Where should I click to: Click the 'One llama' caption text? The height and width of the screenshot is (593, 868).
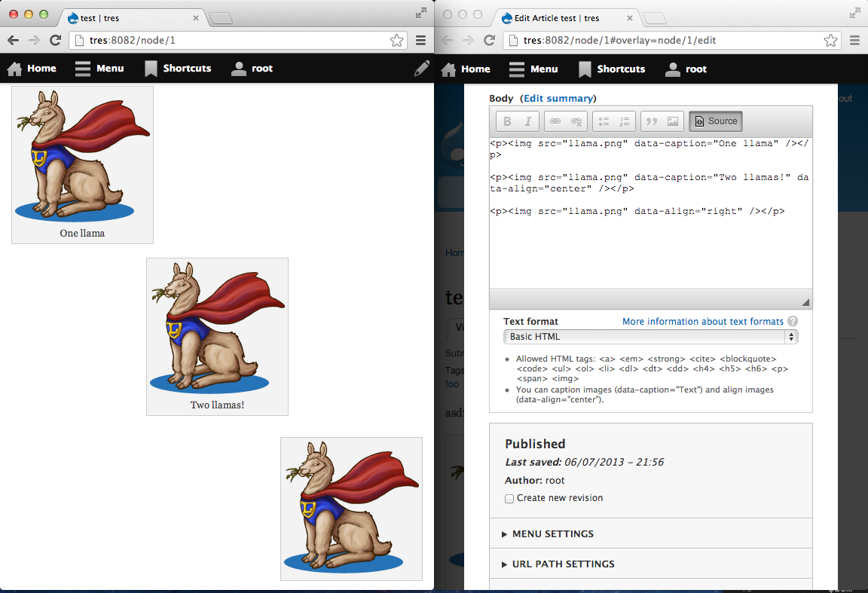[x=82, y=233]
